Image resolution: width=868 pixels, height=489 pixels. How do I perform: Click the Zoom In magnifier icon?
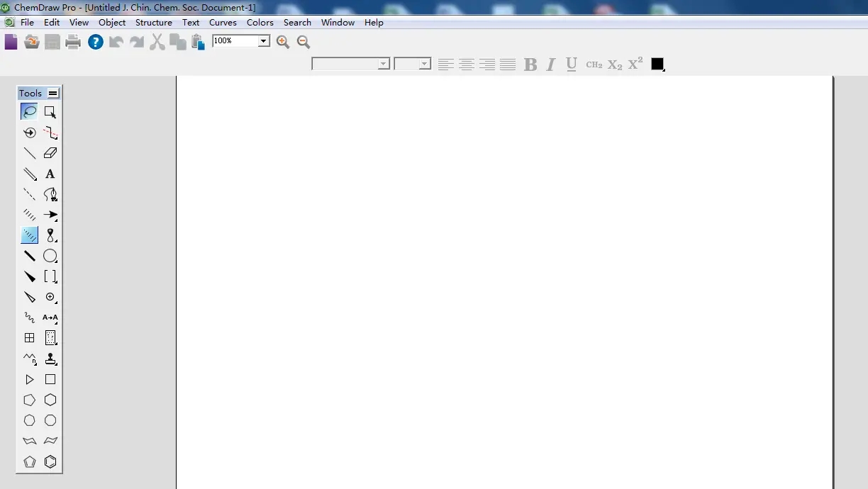(283, 42)
